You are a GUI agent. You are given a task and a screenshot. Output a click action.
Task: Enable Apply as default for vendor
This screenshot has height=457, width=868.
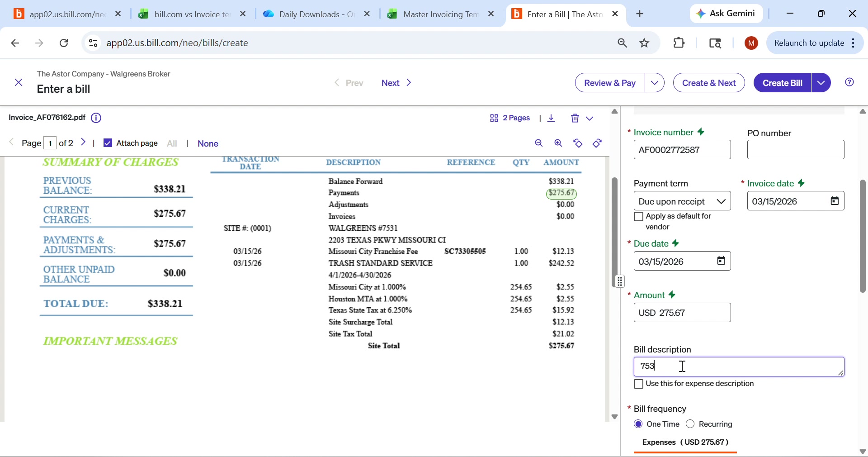639,217
